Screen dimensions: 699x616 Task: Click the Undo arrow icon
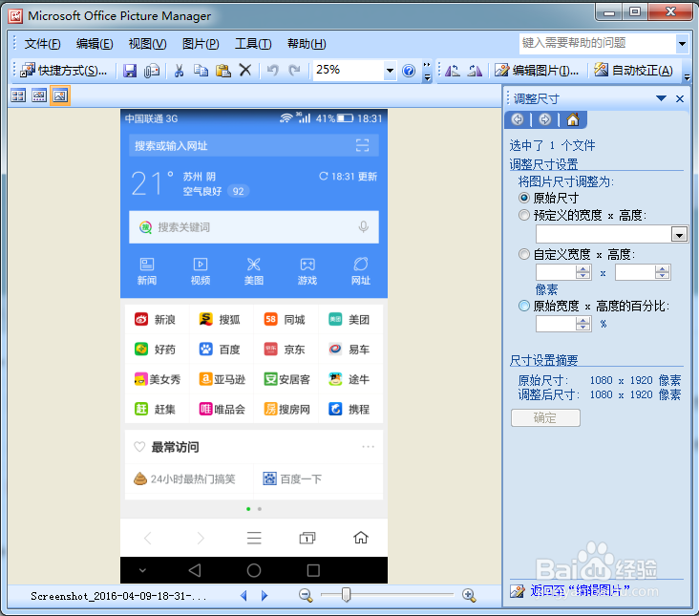click(272, 71)
